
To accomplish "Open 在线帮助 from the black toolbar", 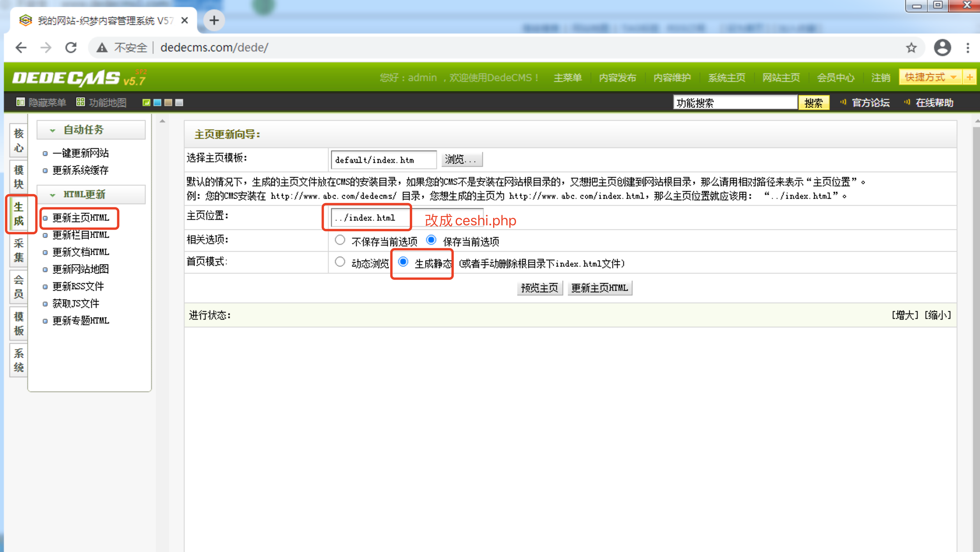I will (934, 103).
